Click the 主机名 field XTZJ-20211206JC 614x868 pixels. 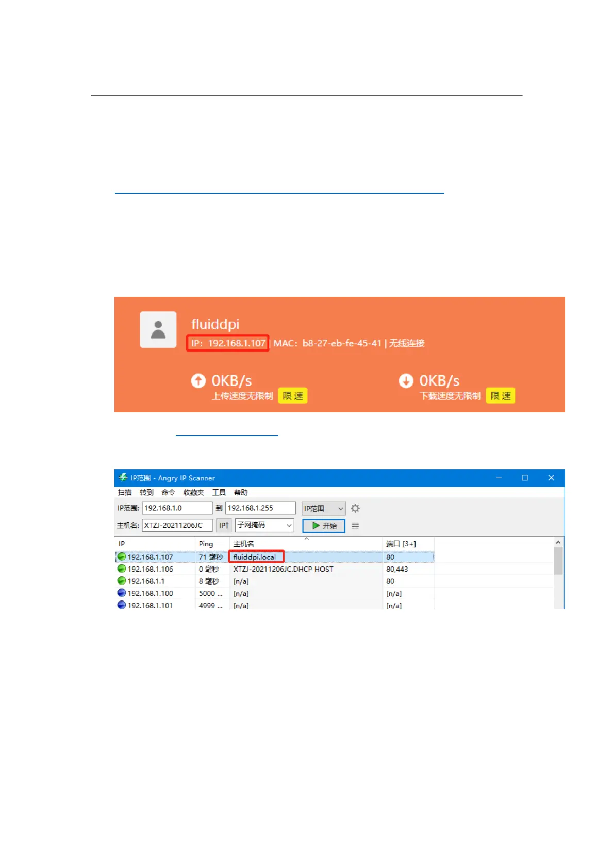(x=177, y=525)
